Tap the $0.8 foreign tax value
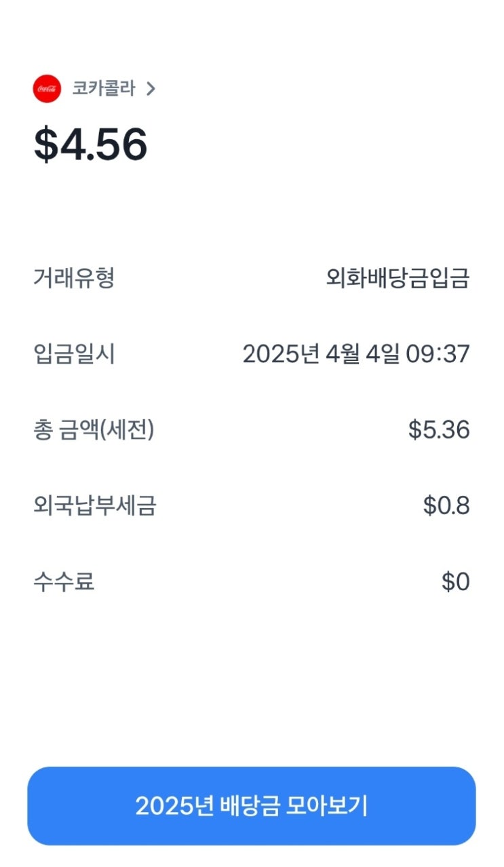Viewport: 504px width, 867px height. click(x=446, y=506)
